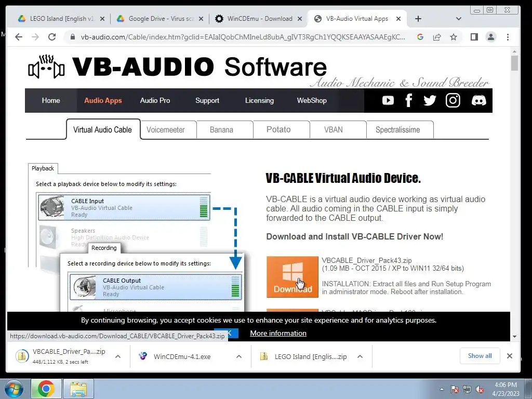Screen dimensions: 532x399
Task: Click the CABLE Input screenshot image
Action: 124,207
